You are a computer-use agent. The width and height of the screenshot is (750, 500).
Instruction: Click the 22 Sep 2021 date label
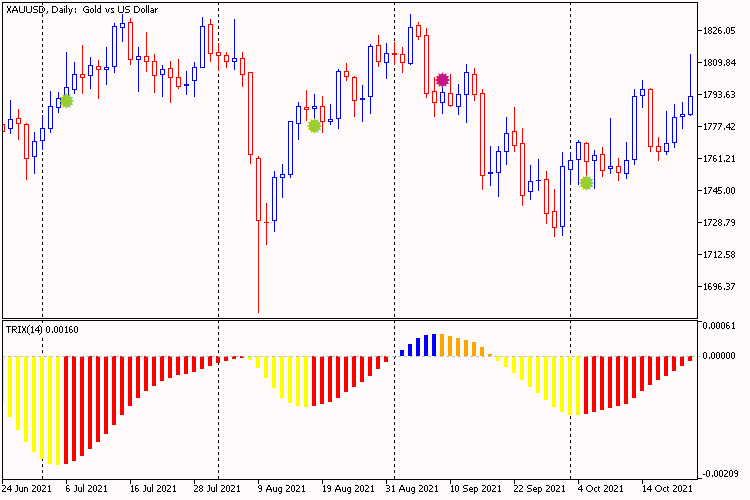coord(540,489)
